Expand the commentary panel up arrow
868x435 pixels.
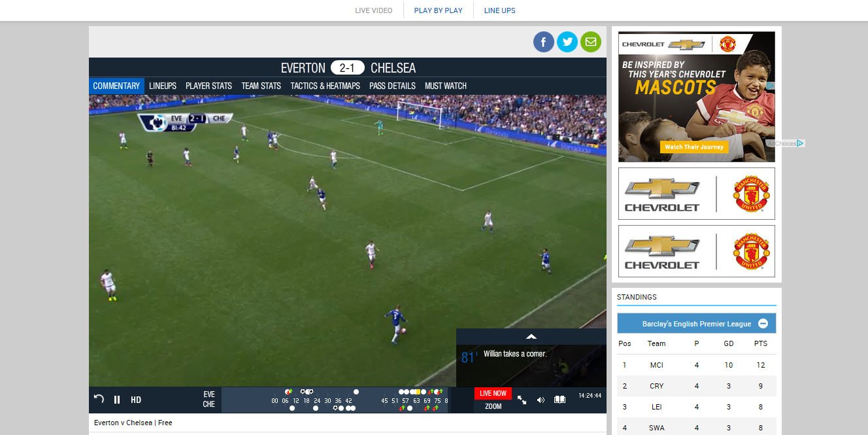(x=531, y=336)
